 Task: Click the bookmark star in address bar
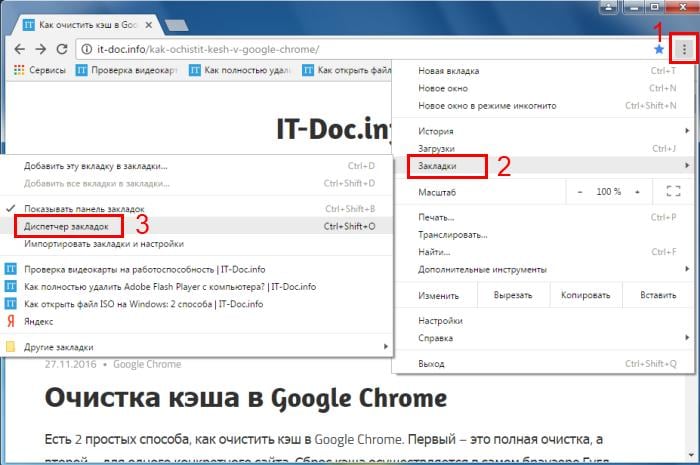(x=659, y=48)
